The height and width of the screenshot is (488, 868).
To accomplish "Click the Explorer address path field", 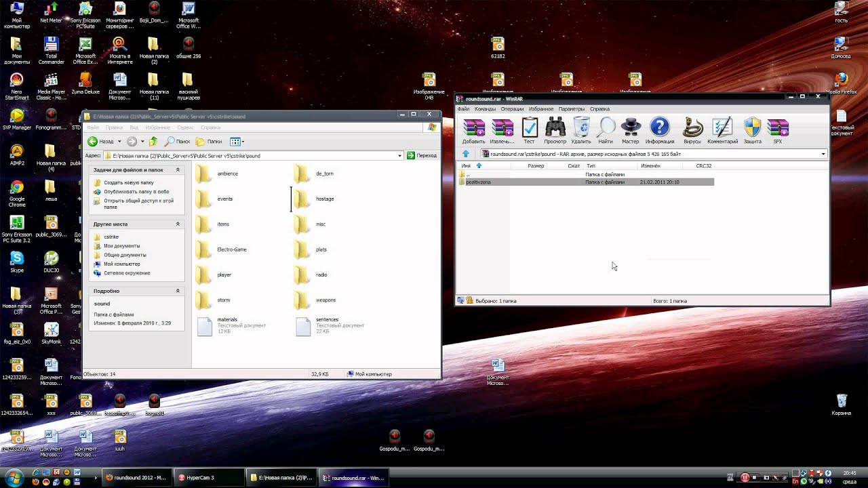I will [251, 155].
